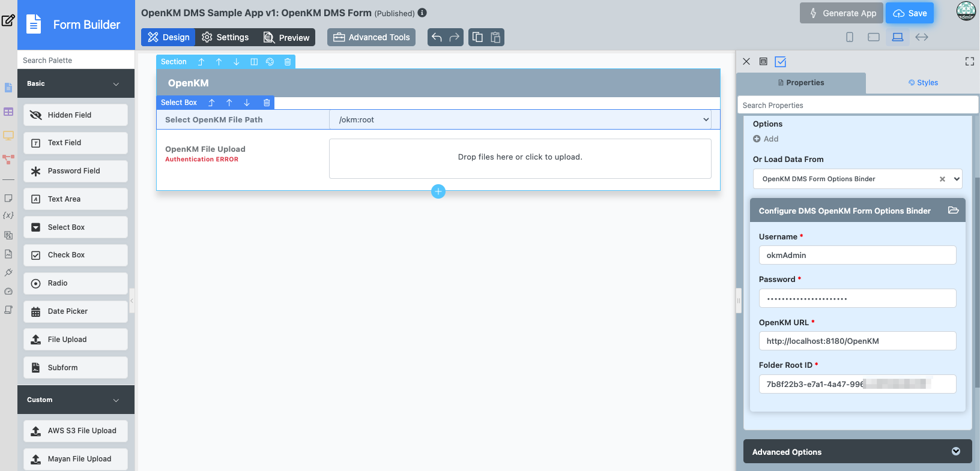Select the Mayan File Upload element

[76, 459]
